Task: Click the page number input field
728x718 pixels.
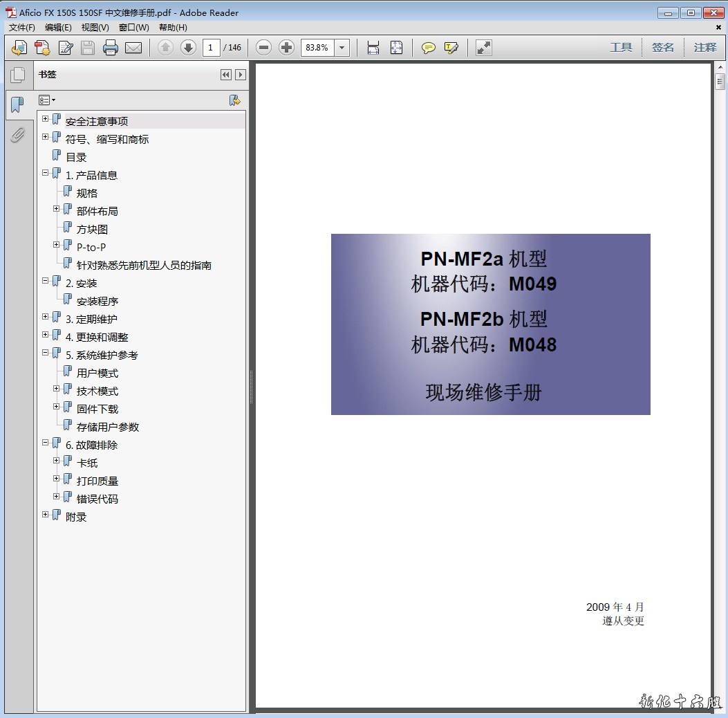Action: (x=211, y=48)
